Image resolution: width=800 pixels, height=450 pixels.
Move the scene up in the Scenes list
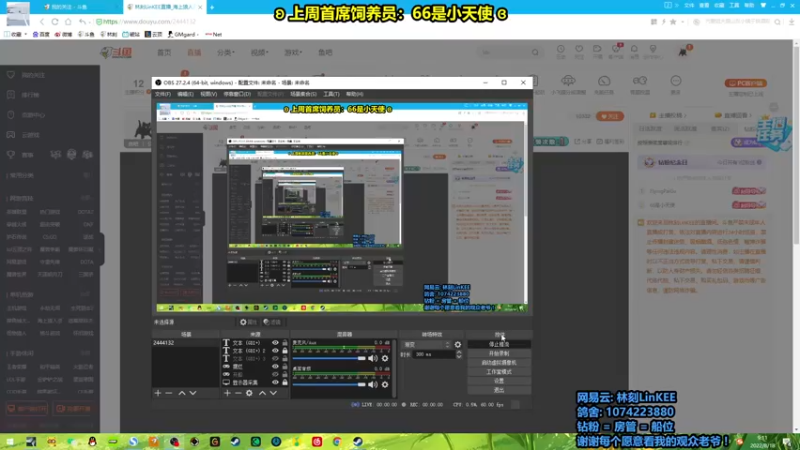click(182, 393)
